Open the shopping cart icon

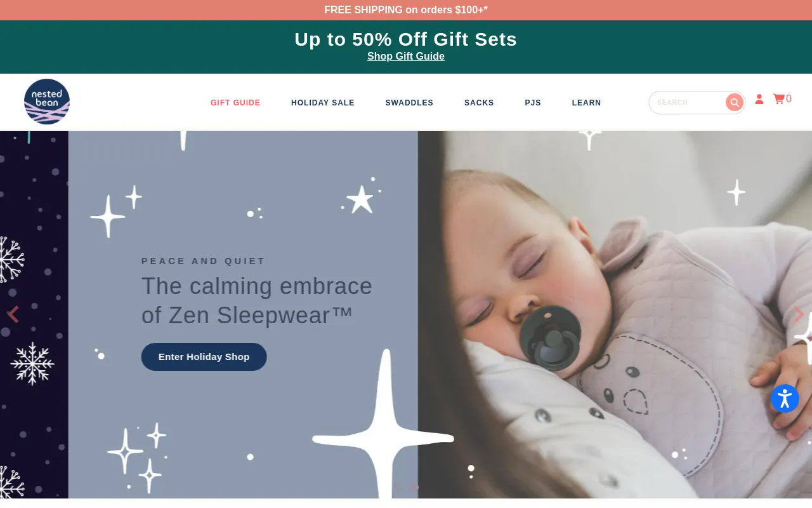tap(782, 99)
